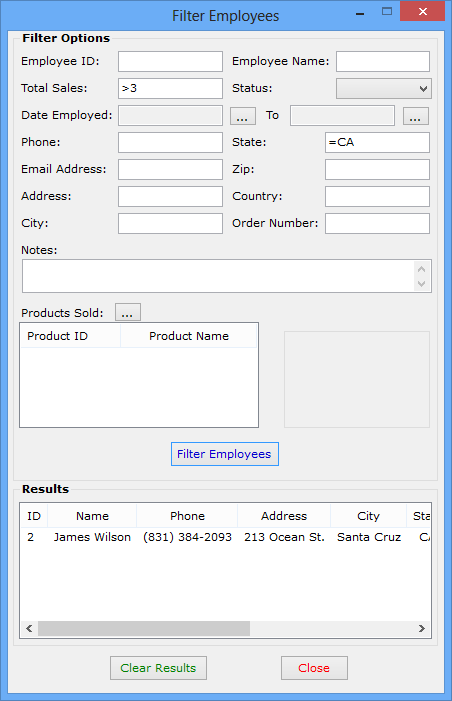Click the Address input field
Screen dimensions: 452x701
point(170,196)
